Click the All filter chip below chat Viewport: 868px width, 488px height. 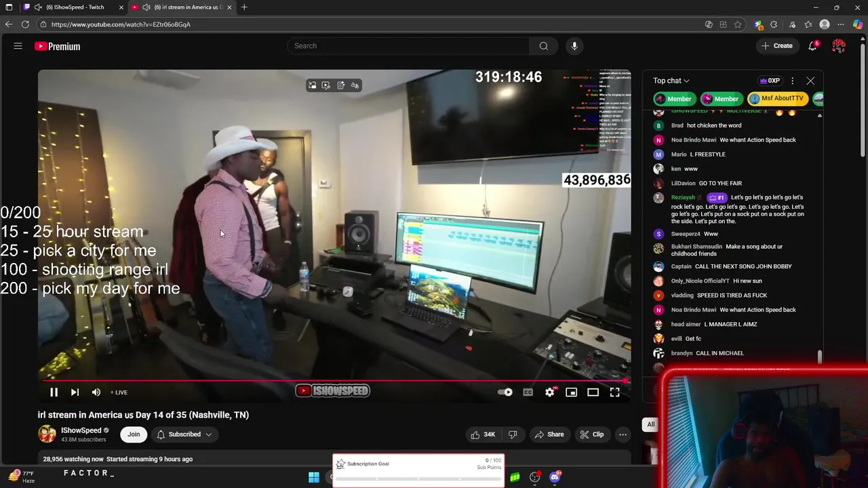(651, 424)
